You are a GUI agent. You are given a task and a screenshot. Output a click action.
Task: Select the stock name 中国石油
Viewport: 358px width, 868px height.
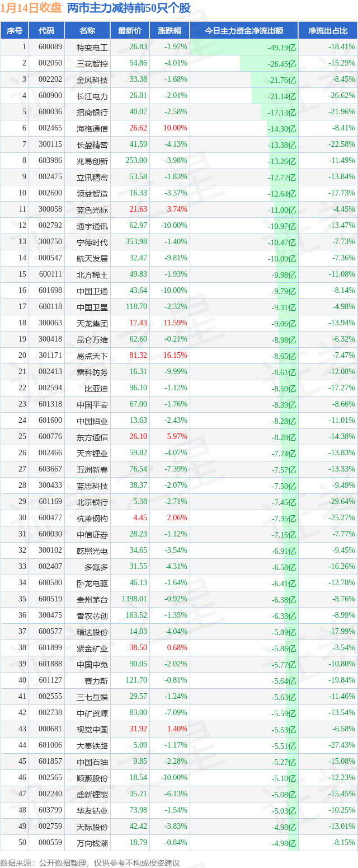click(x=92, y=762)
